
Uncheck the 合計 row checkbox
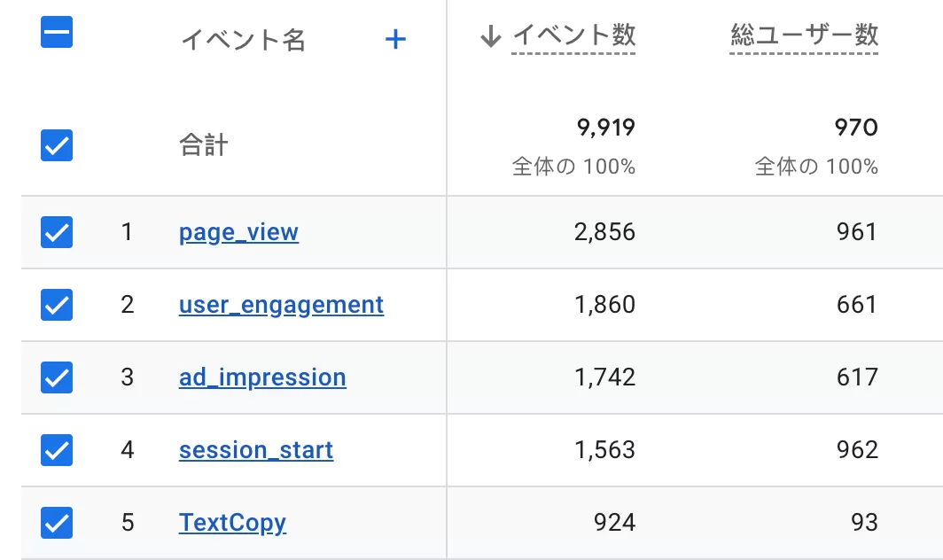(x=57, y=145)
